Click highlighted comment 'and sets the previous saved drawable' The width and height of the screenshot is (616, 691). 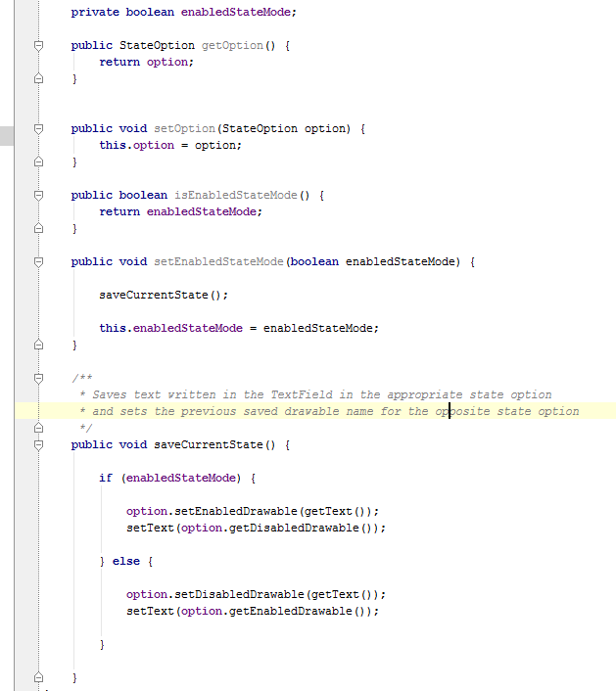coord(329,412)
